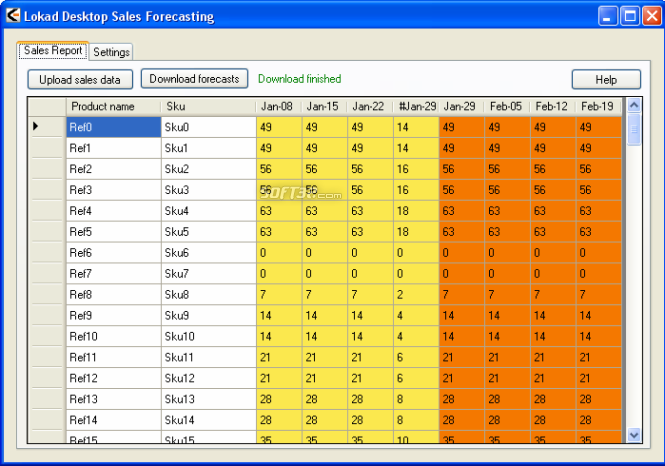Image resolution: width=665 pixels, height=466 pixels.
Task: Minimize the Lokad window
Action: click(x=609, y=16)
